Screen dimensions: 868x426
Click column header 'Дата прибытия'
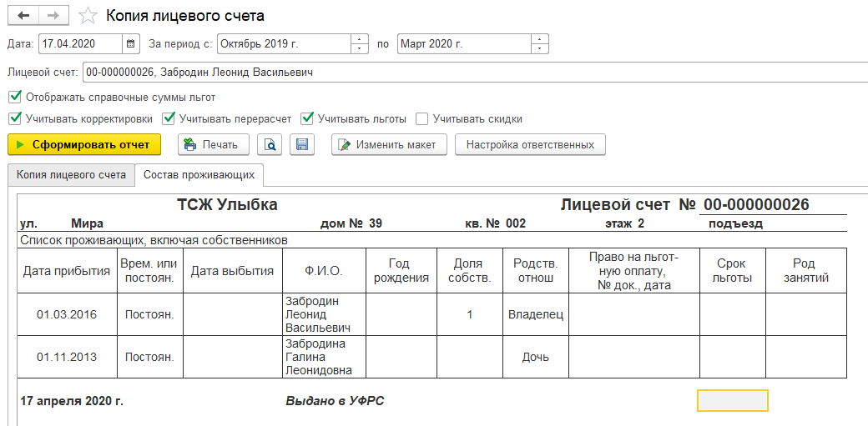click(67, 271)
